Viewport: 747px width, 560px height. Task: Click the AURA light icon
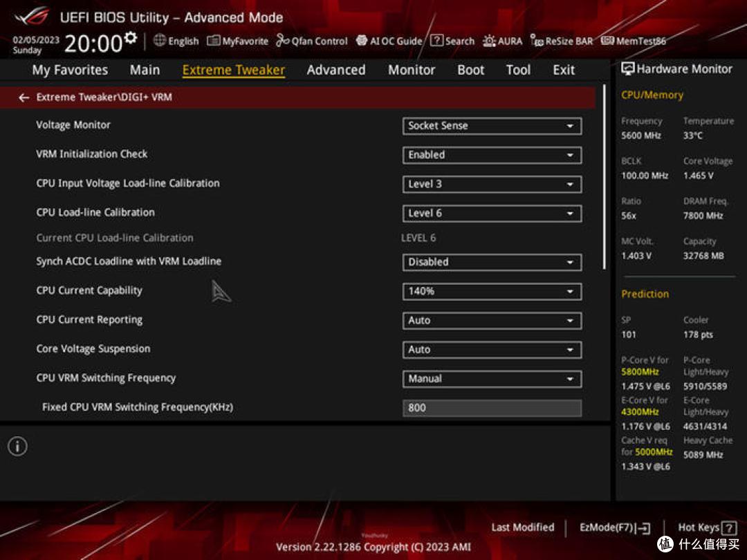point(489,41)
